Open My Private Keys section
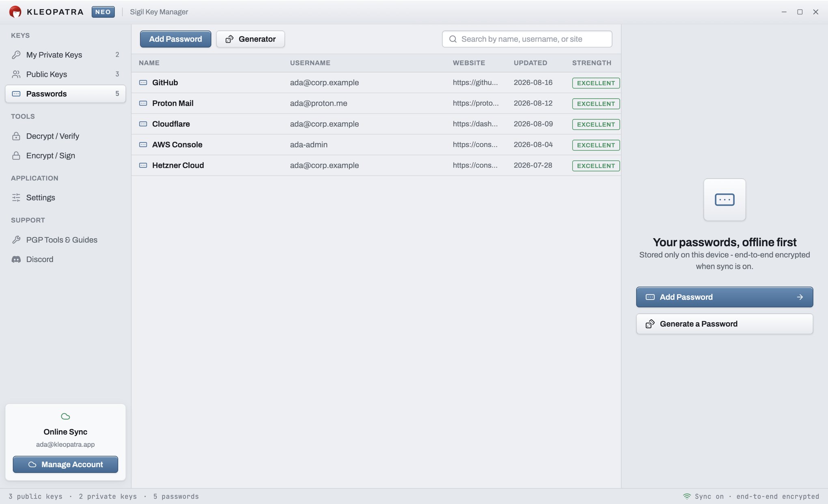 65,55
